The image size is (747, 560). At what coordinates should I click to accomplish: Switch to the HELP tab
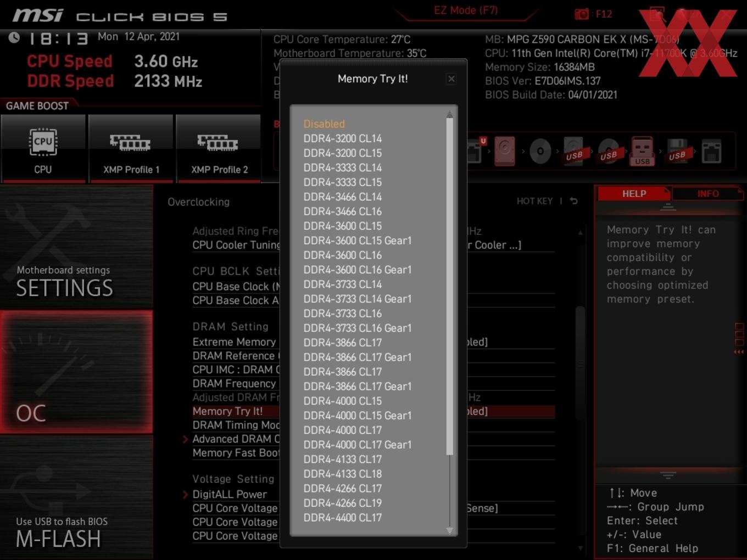pos(634,194)
